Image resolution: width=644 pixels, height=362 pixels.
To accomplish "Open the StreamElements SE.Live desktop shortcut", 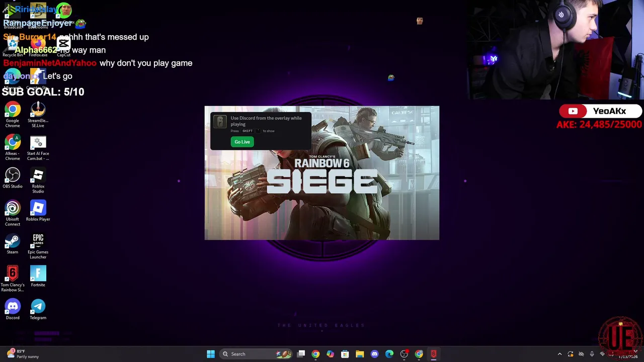I will pos(38,115).
